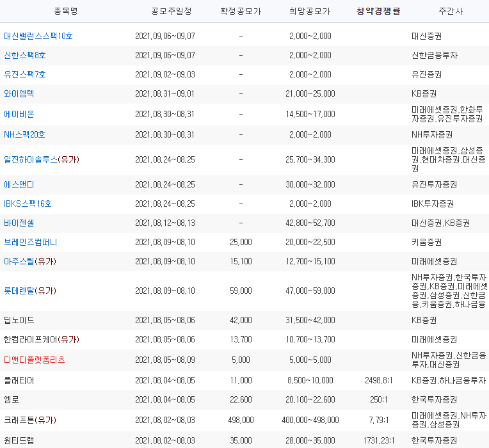Screen dimensions: 489x448
Task: Click the 1731.23:1 competition rate for 원티드랩
Action: pyautogui.click(x=379, y=441)
